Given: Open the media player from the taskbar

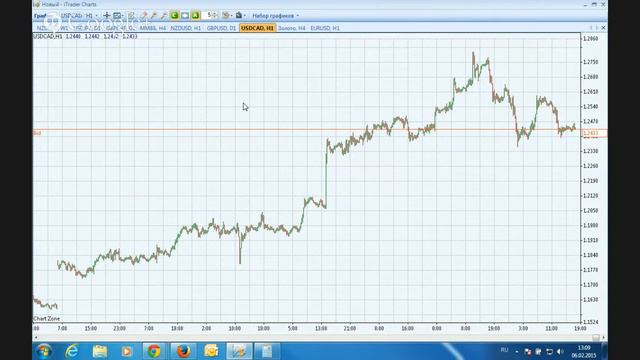Looking at the screenshot, I should (x=127, y=351).
